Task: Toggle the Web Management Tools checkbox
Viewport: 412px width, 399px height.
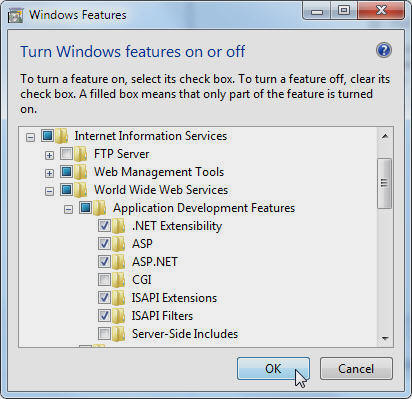Action: point(66,171)
